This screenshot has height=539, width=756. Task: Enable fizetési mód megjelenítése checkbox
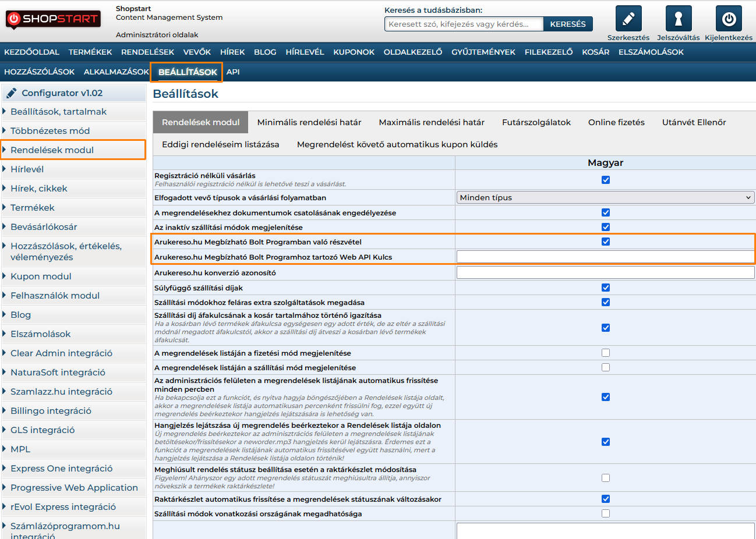click(x=606, y=353)
